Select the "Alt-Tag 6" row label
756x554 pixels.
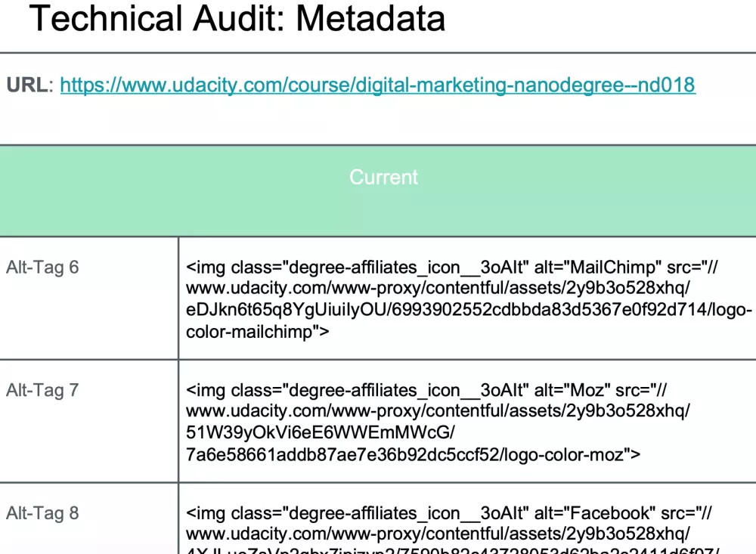tap(42, 267)
